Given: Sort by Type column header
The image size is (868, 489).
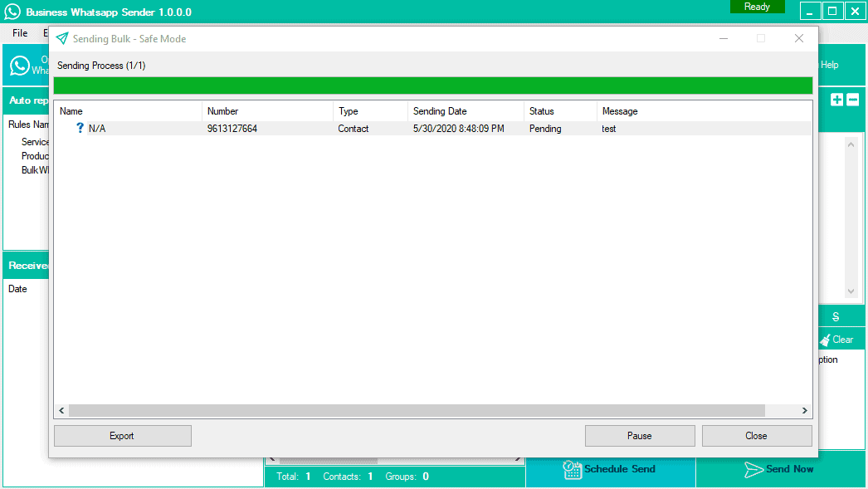Looking at the screenshot, I should pyautogui.click(x=370, y=111).
